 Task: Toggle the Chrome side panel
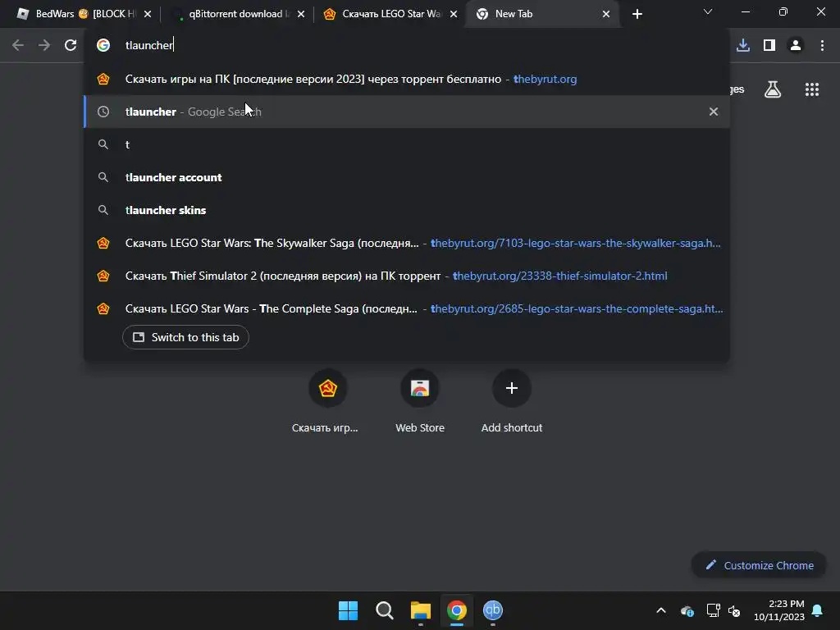pos(769,45)
